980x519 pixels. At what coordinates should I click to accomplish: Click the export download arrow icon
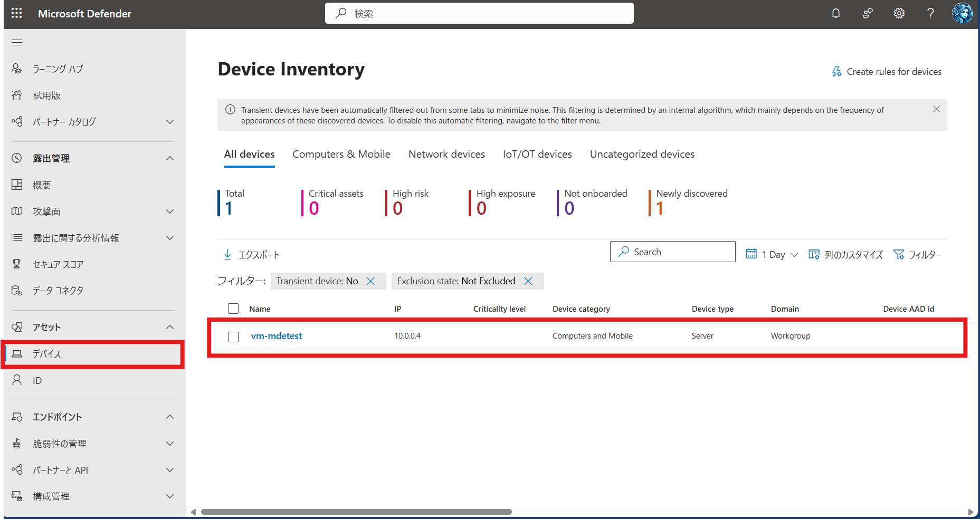click(228, 254)
